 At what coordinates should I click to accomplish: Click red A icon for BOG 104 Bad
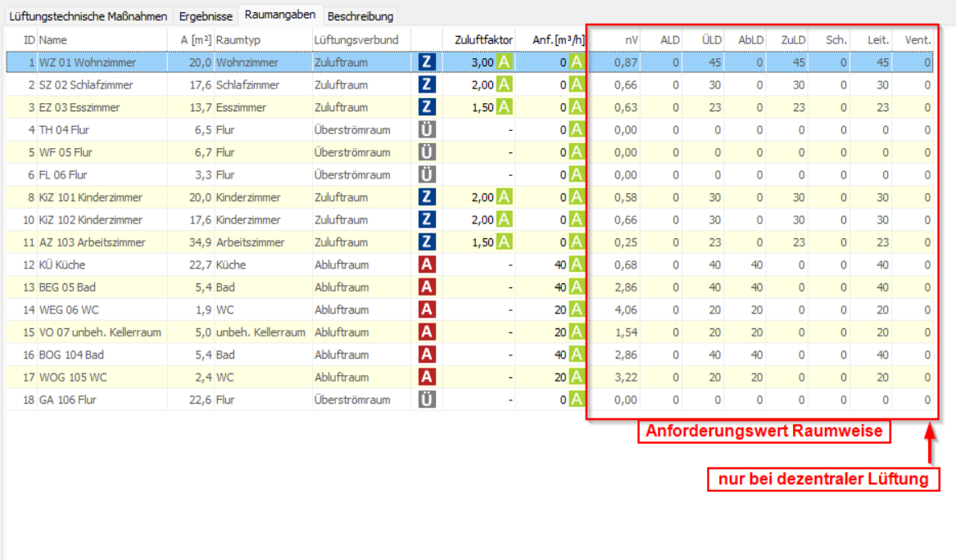[426, 355]
